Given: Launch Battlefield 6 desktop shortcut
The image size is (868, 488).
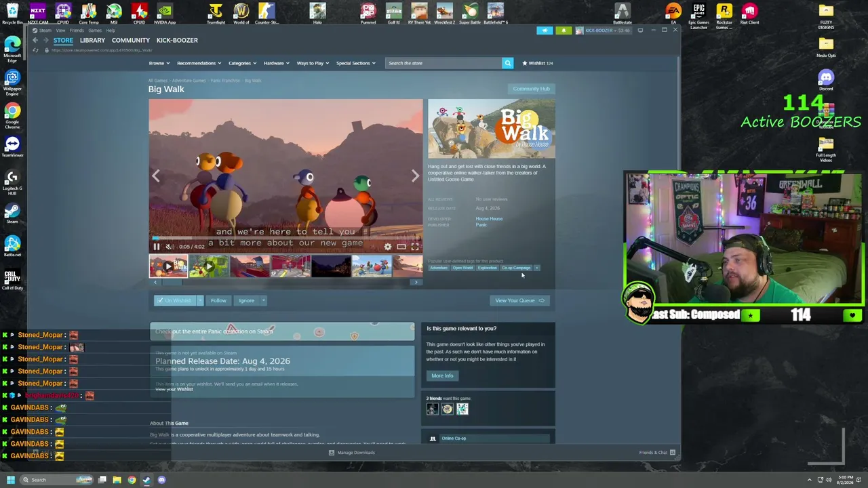Looking at the screenshot, I should coord(495,14).
